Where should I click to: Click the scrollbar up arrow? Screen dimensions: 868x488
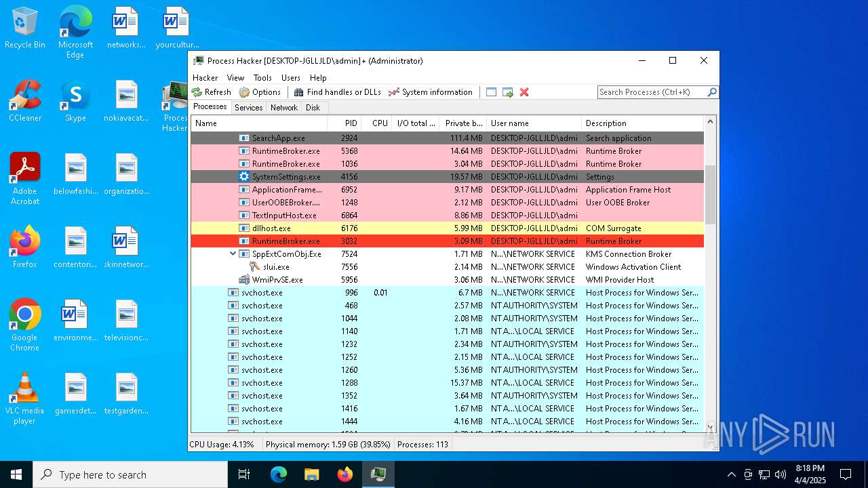[x=711, y=122]
